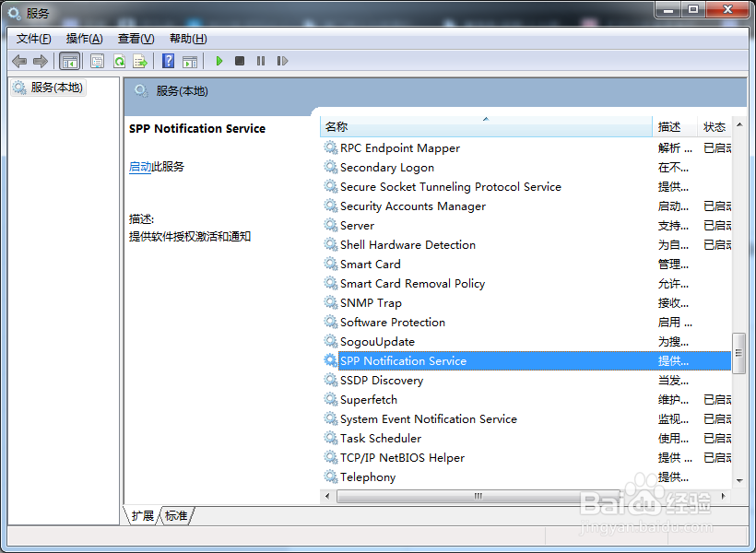756x553 pixels.
Task: Select the Software Protection service
Action: (392, 322)
